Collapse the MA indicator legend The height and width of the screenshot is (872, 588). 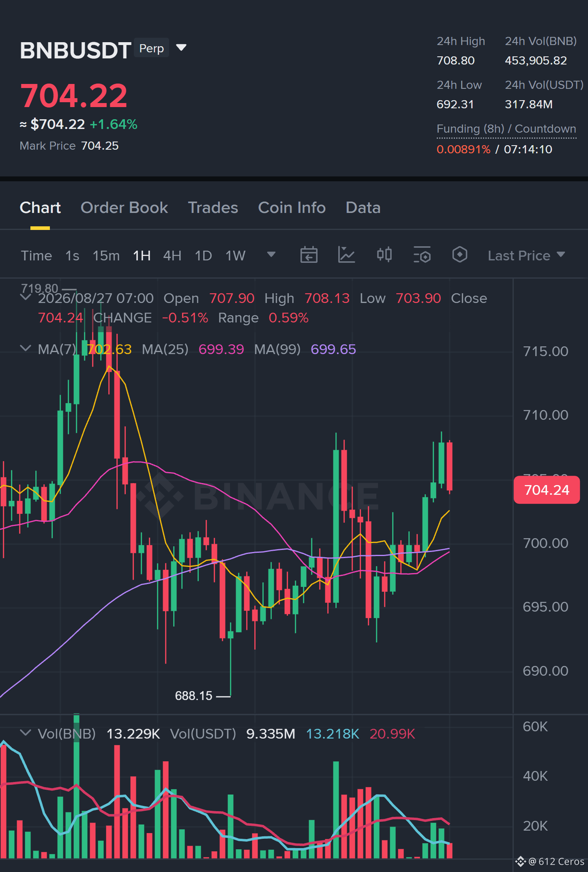pyautogui.click(x=26, y=348)
